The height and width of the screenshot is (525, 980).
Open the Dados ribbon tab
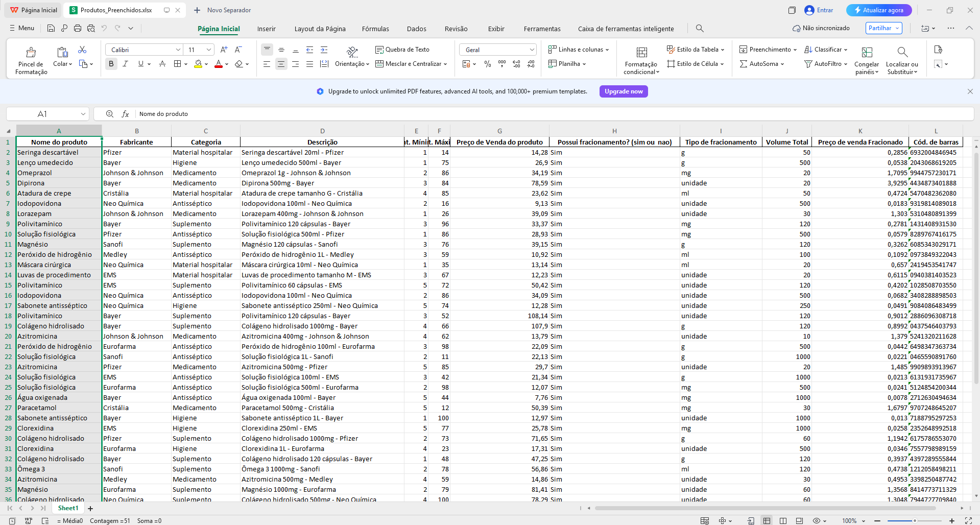point(417,29)
